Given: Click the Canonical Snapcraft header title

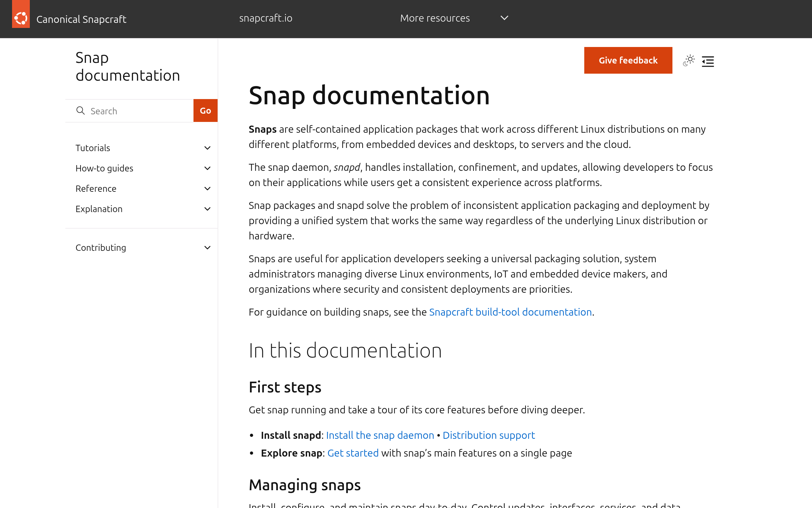Looking at the screenshot, I should 81,19.
